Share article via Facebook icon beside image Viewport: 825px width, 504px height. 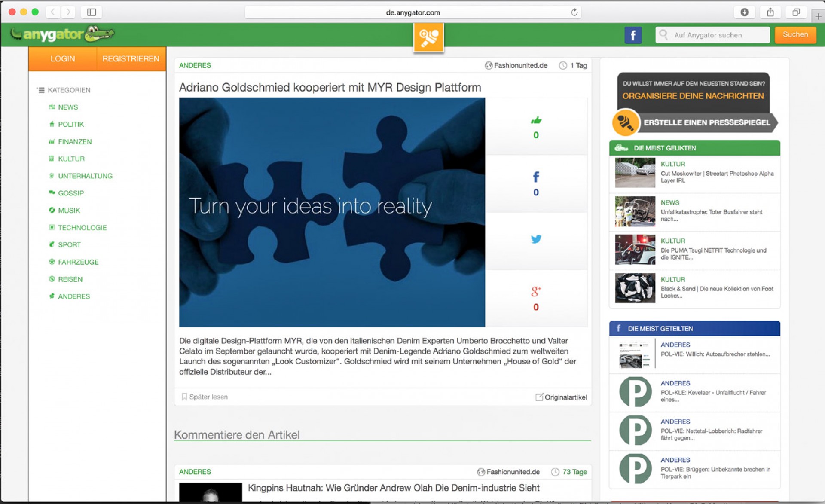pos(536,177)
